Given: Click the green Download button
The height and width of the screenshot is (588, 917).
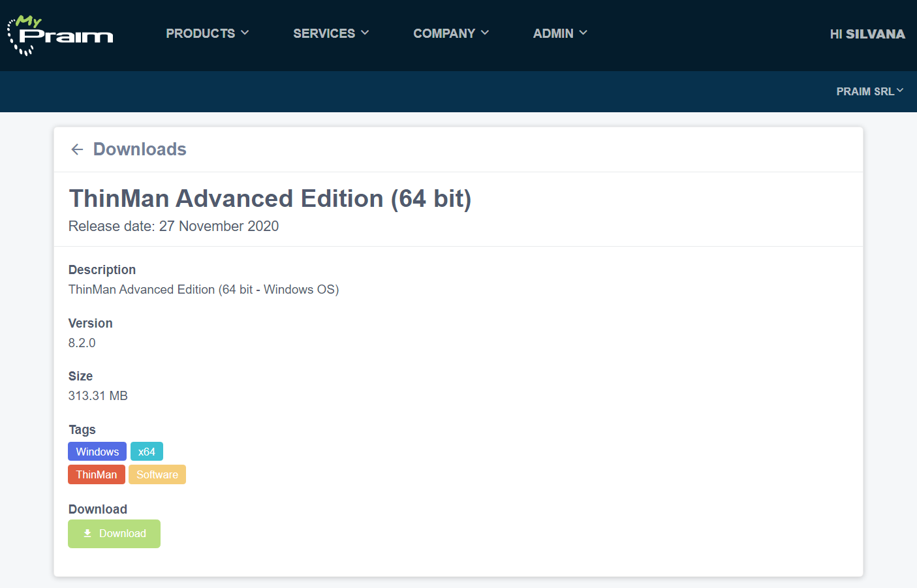Looking at the screenshot, I should [114, 534].
